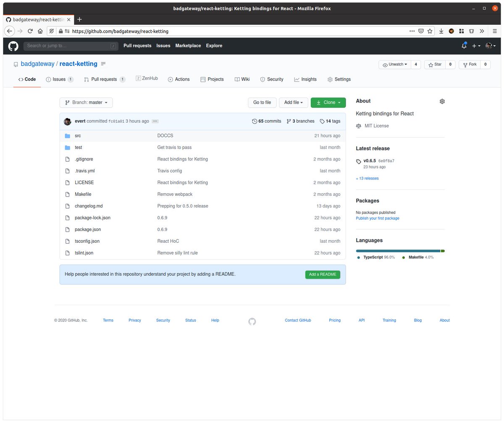The image size is (504, 423).
Task: Click the Add a README button
Action: [323, 275]
